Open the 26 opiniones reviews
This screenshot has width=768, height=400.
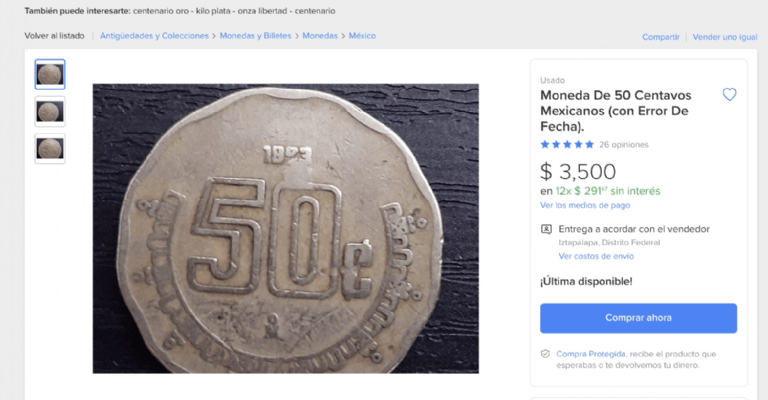click(x=625, y=144)
